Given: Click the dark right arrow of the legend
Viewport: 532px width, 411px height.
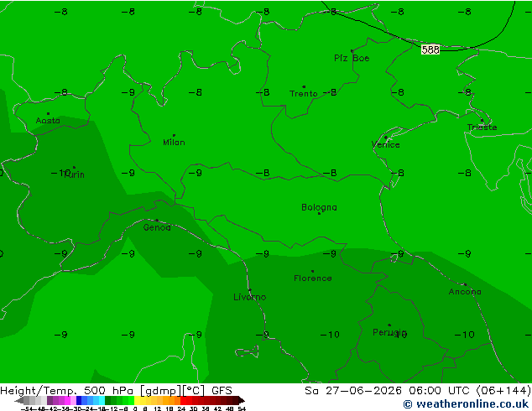Looking at the screenshot, I should tap(241, 400).
